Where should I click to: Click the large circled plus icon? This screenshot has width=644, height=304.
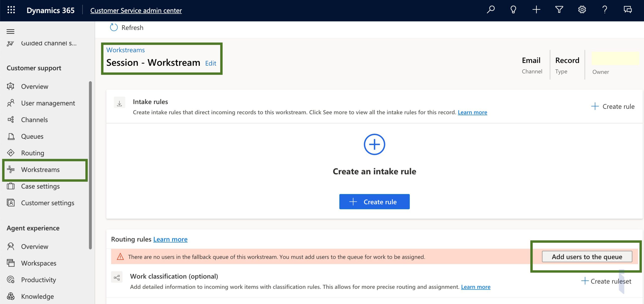coord(374,144)
